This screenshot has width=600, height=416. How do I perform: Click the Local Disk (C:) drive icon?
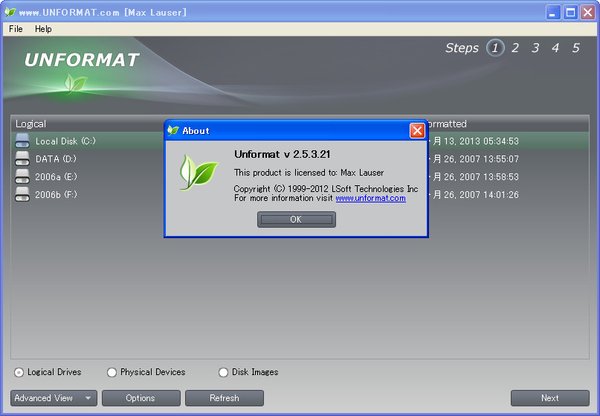(x=22, y=141)
